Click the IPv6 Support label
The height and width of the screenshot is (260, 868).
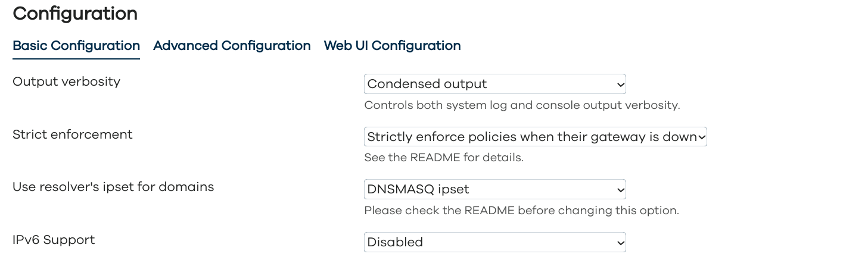coord(54,240)
